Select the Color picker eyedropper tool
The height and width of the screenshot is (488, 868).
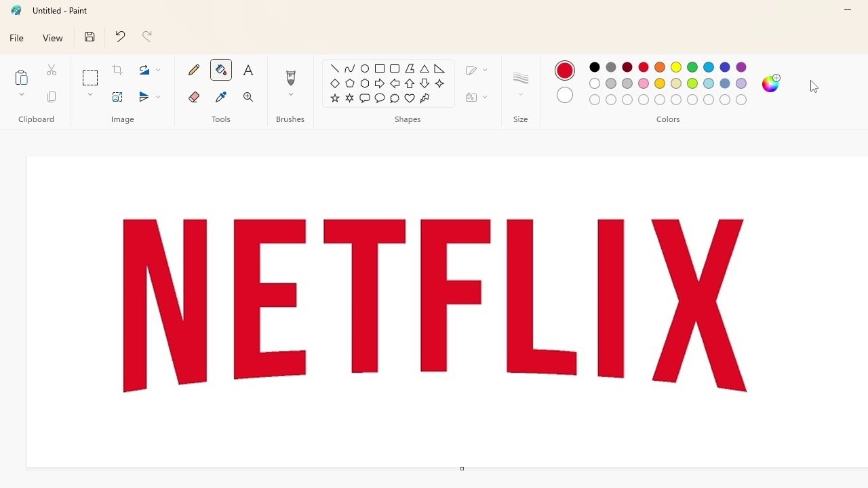(x=221, y=98)
